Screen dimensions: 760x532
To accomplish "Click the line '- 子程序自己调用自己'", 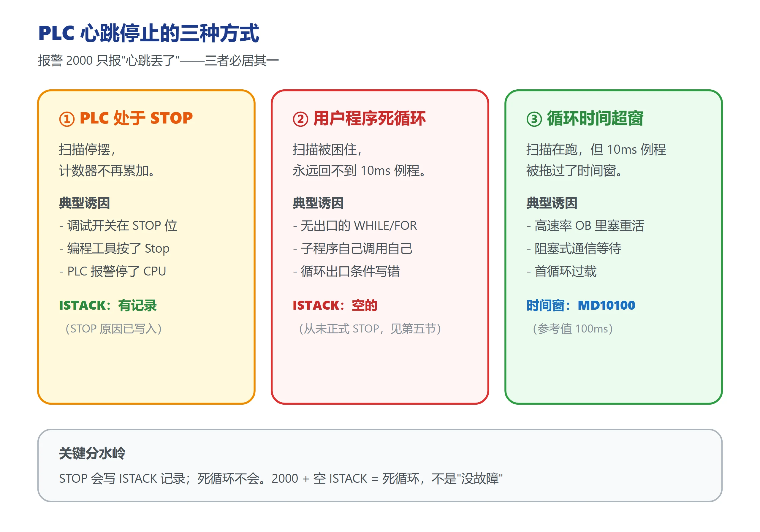I will click(x=352, y=248).
